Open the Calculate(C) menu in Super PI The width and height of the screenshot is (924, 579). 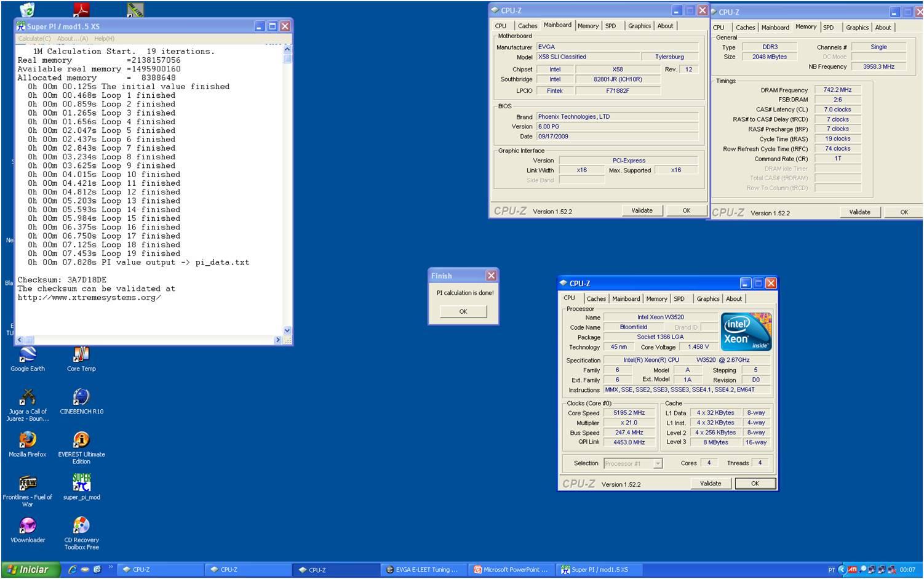[x=34, y=38]
